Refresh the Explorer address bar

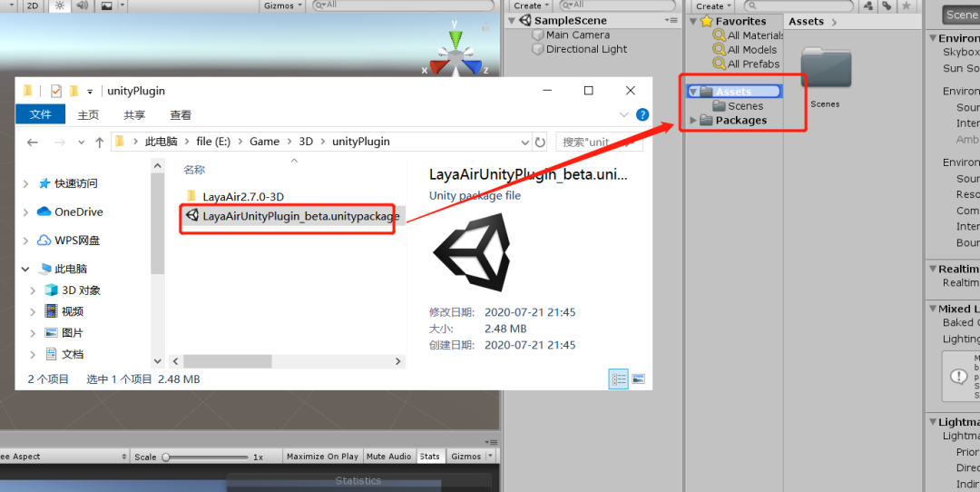[540, 142]
